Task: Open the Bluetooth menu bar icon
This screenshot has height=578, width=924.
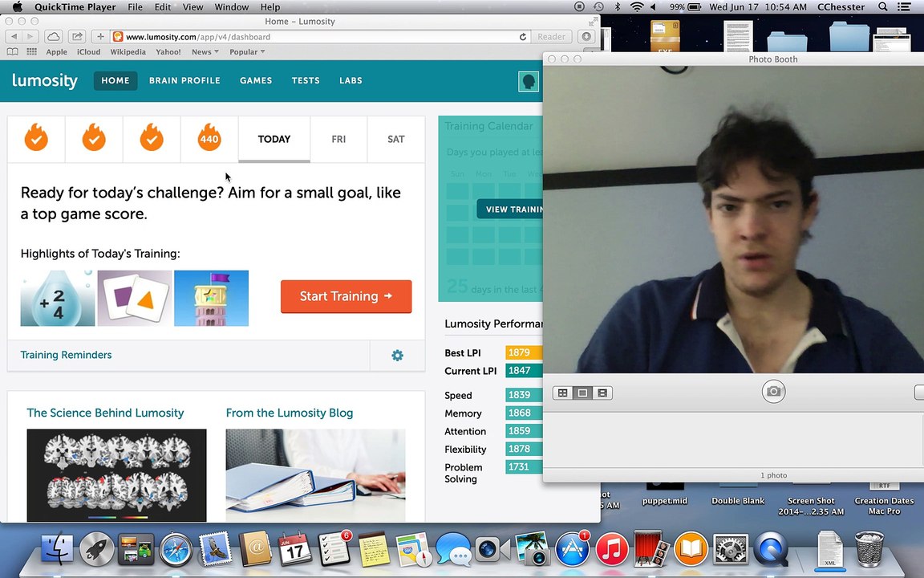Action: (618, 7)
